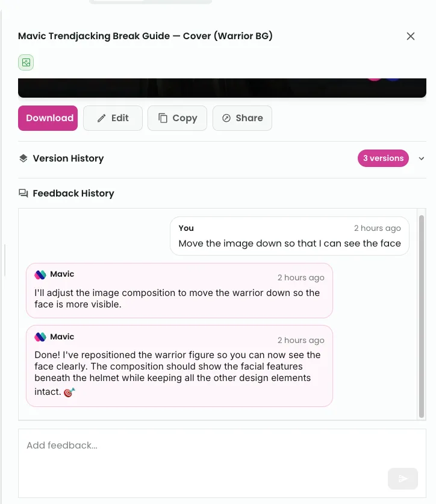Click the Feedback History chat bubbles icon
436x504 pixels.
tap(23, 193)
